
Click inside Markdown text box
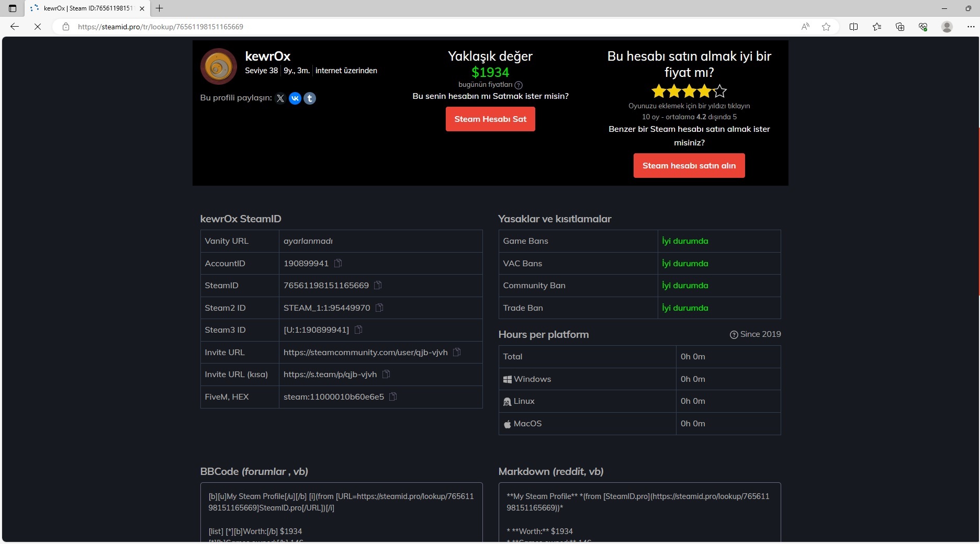click(639, 513)
